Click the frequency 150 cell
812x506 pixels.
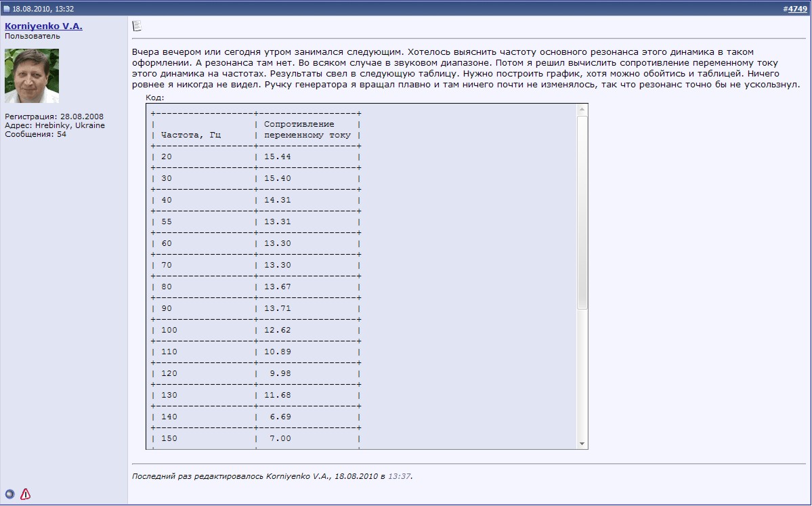click(169, 439)
